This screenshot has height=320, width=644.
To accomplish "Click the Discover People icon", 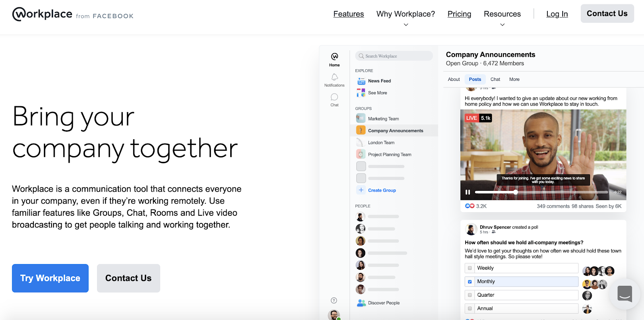I will (361, 303).
